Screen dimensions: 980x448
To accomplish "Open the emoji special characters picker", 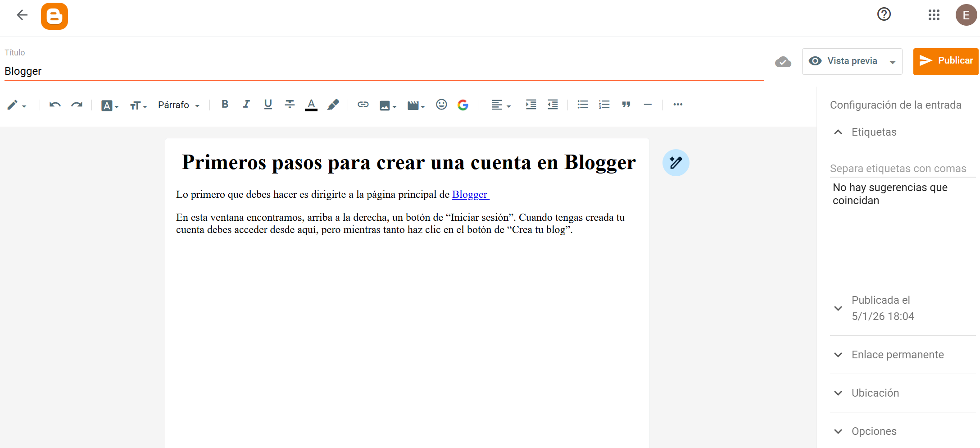I will [x=441, y=105].
